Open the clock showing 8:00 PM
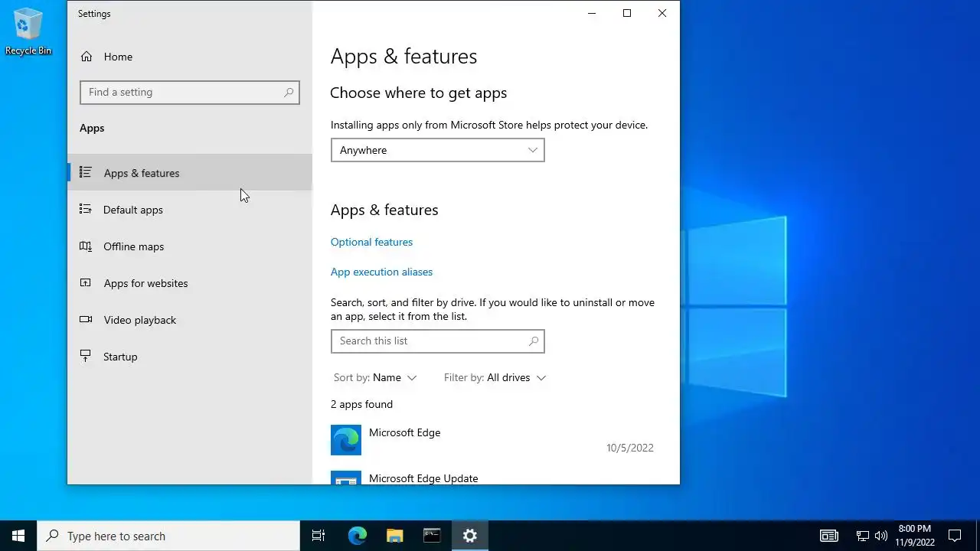 pos(915,536)
